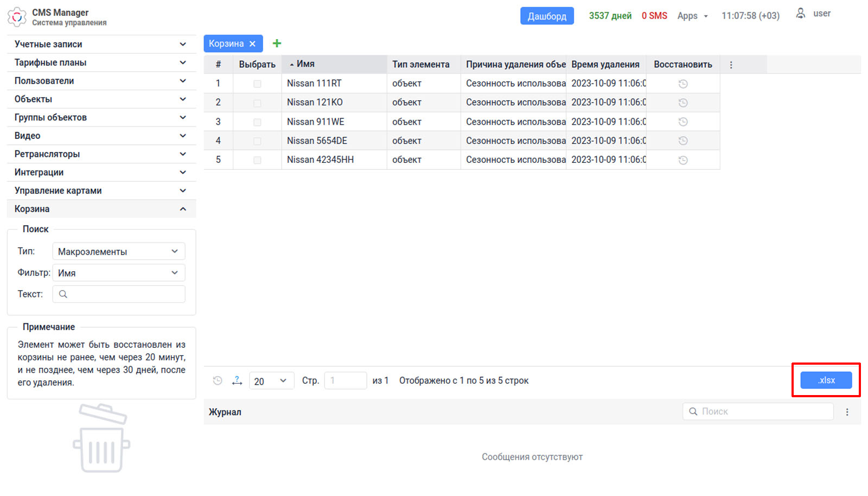This screenshot has height=496, width=868.
Task: Close the Корзина tab
Action: click(252, 44)
